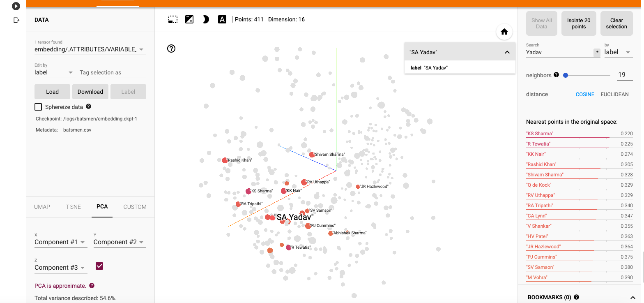Open the search by label dropdown

click(x=618, y=52)
